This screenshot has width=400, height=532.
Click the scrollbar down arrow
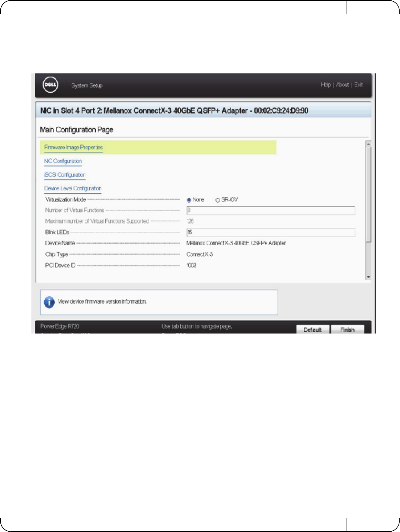(x=368, y=277)
